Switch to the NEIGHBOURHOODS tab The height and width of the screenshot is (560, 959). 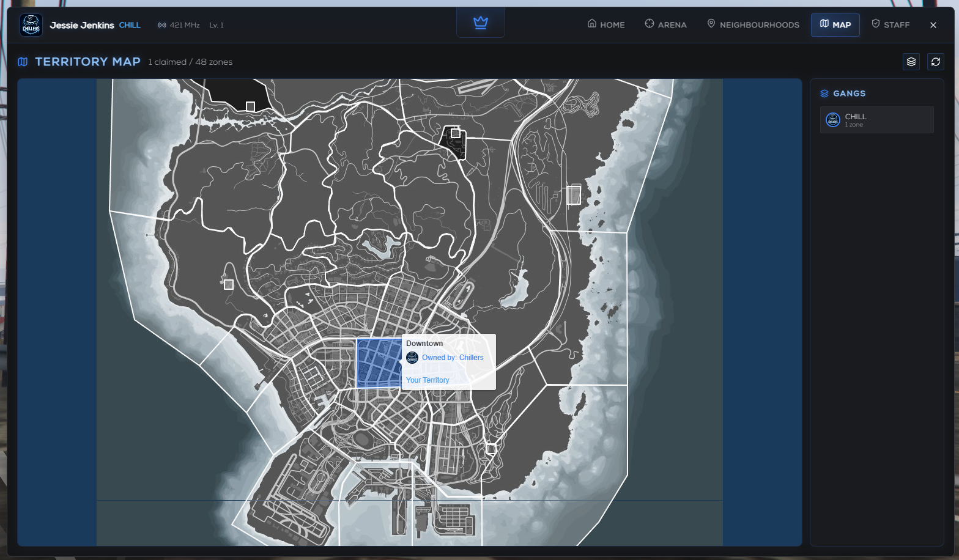click(x=753, y=24)
